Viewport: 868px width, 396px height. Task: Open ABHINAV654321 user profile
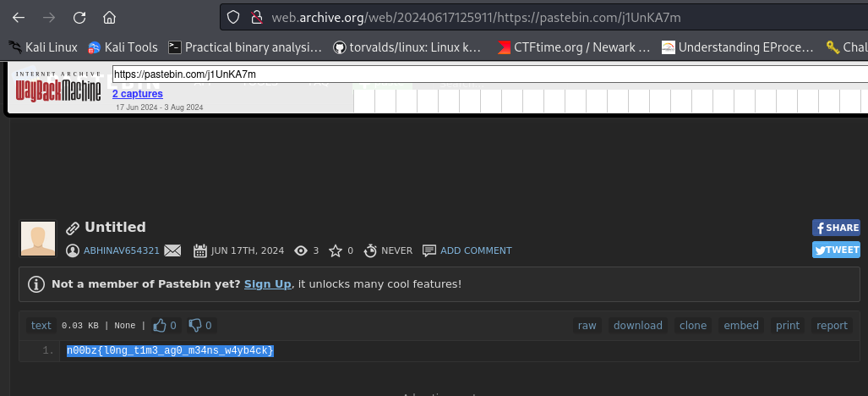click(x=122, y=250)
